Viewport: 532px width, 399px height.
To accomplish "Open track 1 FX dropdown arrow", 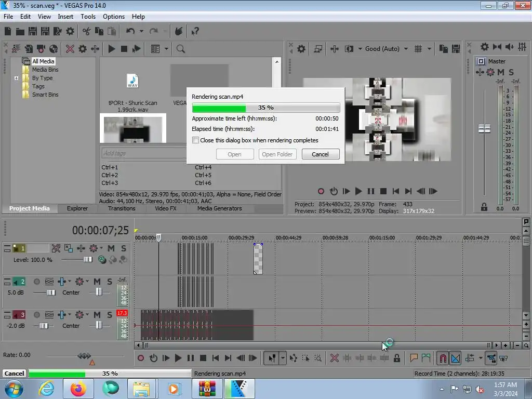I will click(101, 248).
